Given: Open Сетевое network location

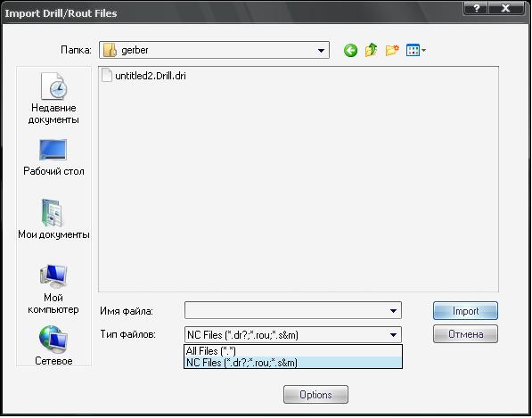Looking at the screenshot, I should click(x=53, y=346).
